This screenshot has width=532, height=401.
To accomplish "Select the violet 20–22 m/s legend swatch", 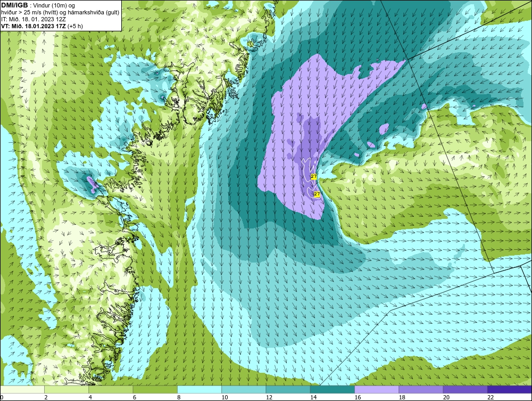I will (465, 389).
